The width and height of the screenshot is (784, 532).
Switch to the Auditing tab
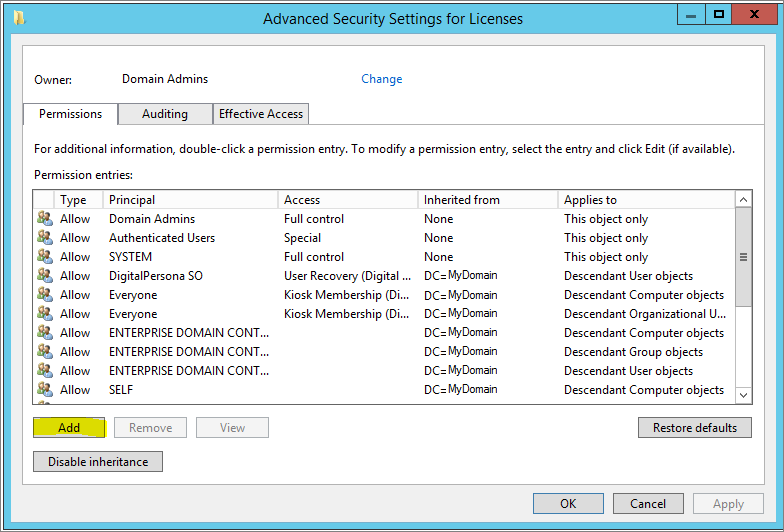tap(165, 114)
